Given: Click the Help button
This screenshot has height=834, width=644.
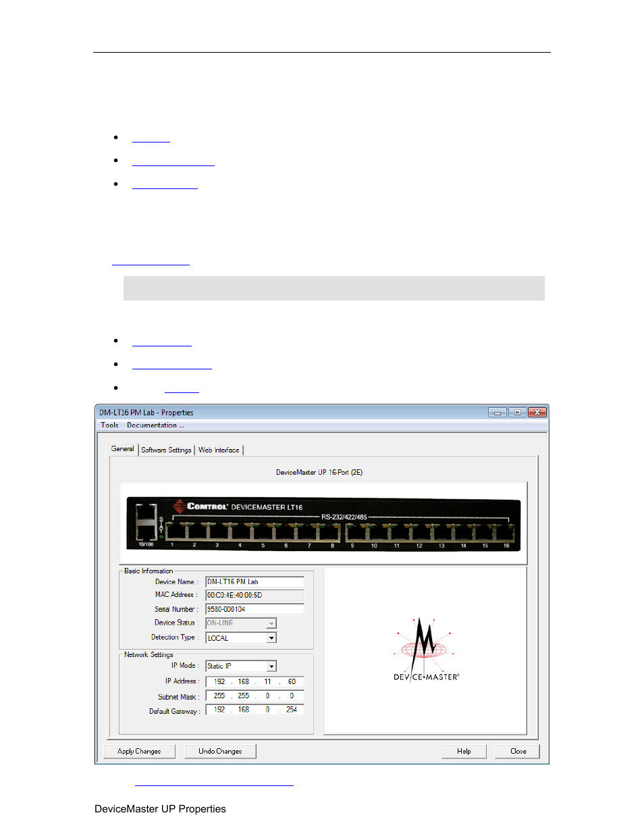Looking at the screenshot, I should point(464,752).
